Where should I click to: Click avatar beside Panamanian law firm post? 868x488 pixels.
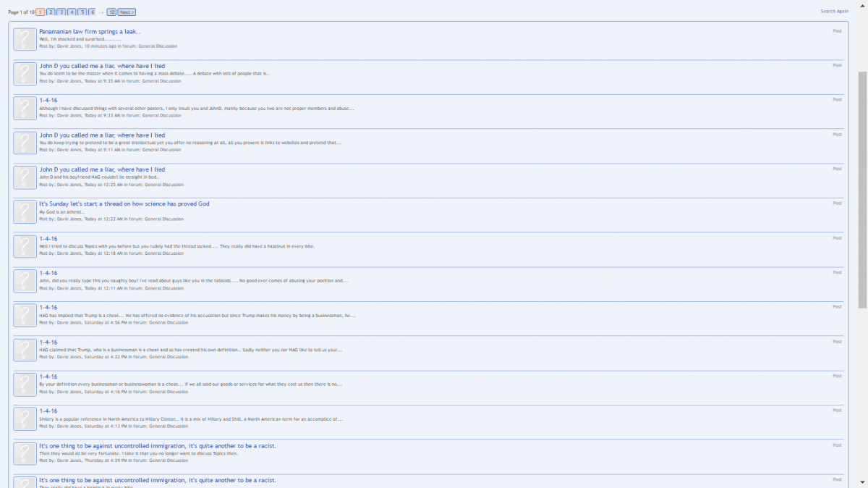tap(25, 39)
